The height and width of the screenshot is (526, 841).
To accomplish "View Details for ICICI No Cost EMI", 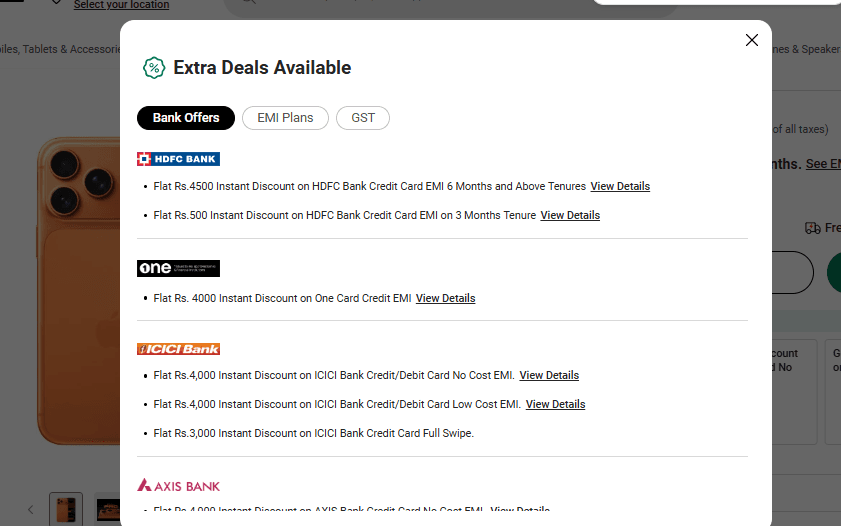I will pos(549,375).
